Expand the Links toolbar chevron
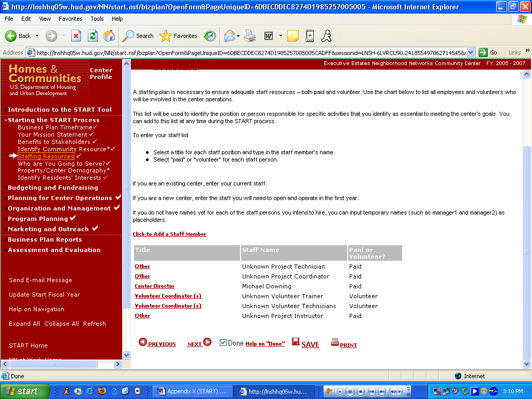Image resolution: width=532 pixels, height=399 pixels. [x=528, y=50]
